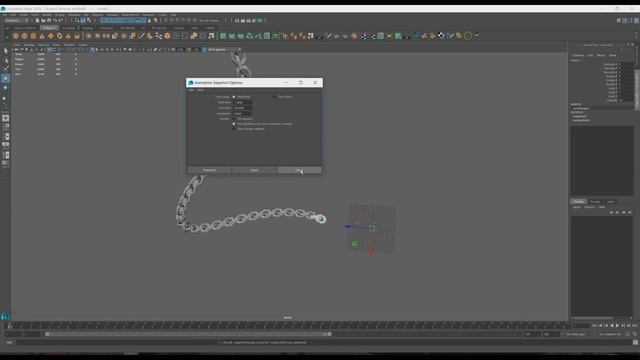Select Start/End time range radio

tap(234, 97)
